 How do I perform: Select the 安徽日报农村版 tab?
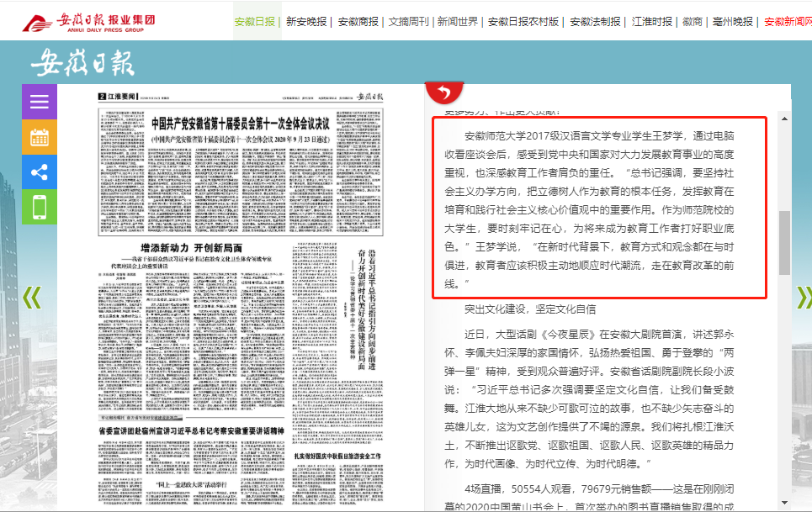[x=523, y=22]
